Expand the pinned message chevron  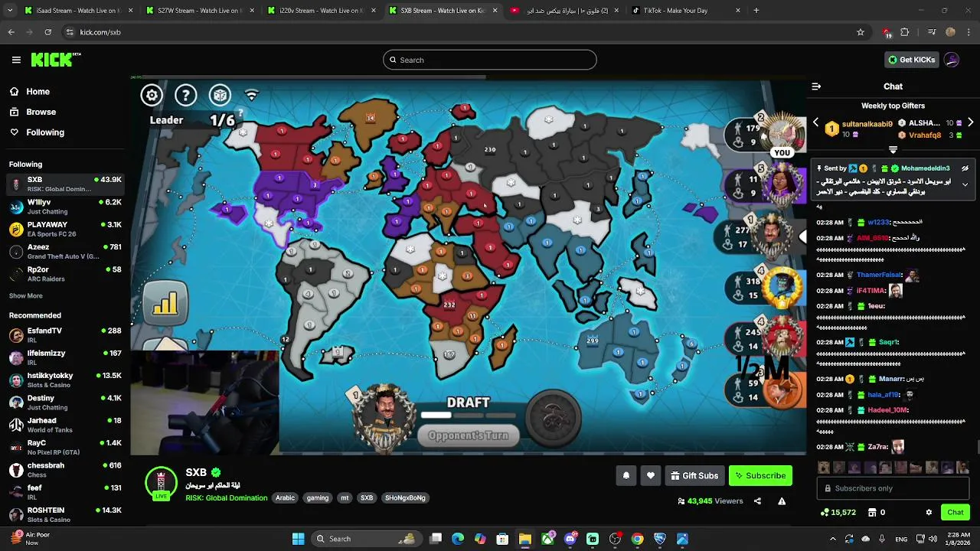click(x=965, y=184)
